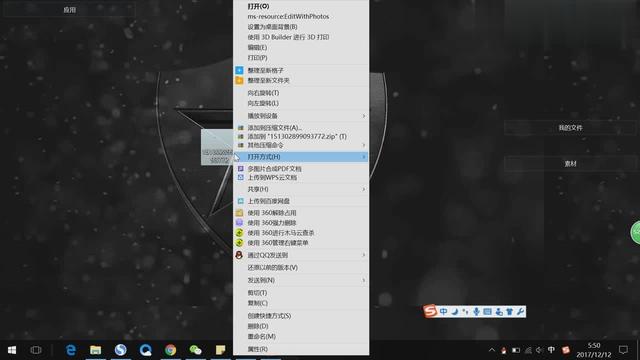Open the 我的文件 desktop fence title
The image size is (640, 360).
[571, 128]
